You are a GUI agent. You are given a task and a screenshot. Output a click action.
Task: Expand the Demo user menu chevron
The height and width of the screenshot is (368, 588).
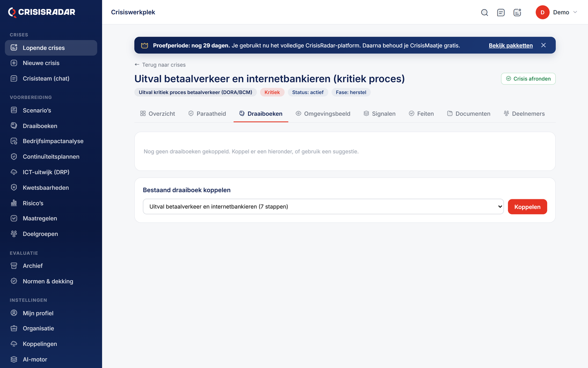(x=575, y=12)
